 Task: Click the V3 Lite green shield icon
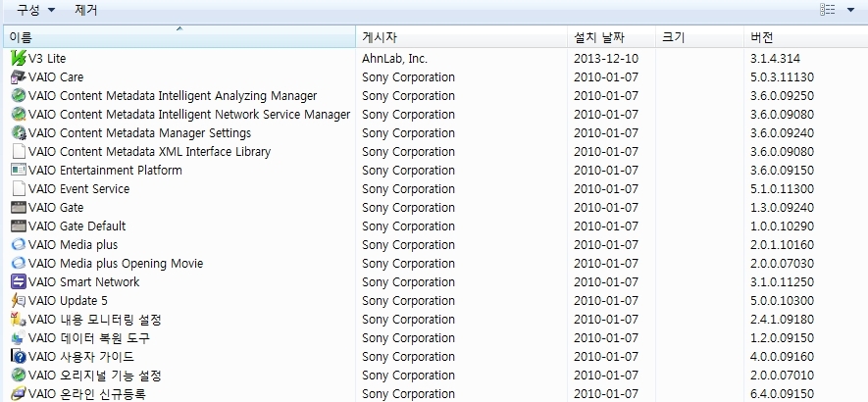click(19, 59)
